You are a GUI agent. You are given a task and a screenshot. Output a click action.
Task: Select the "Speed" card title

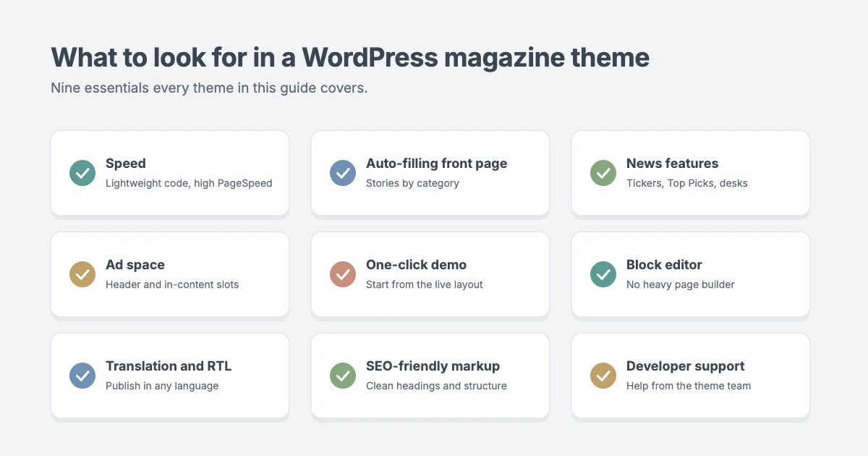[126, 164]
